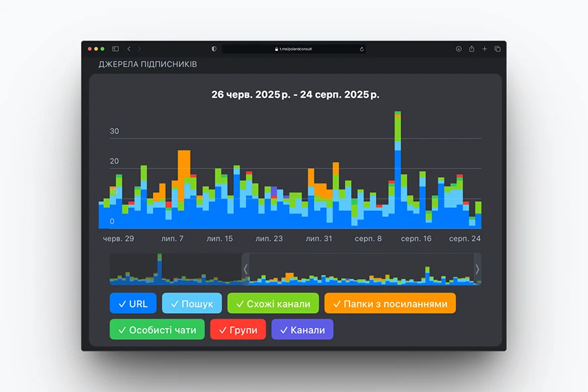This screenshot has width=588, height=392.
Task: Toggle the Папки з посиланнями filter
Action: (390, 304)
